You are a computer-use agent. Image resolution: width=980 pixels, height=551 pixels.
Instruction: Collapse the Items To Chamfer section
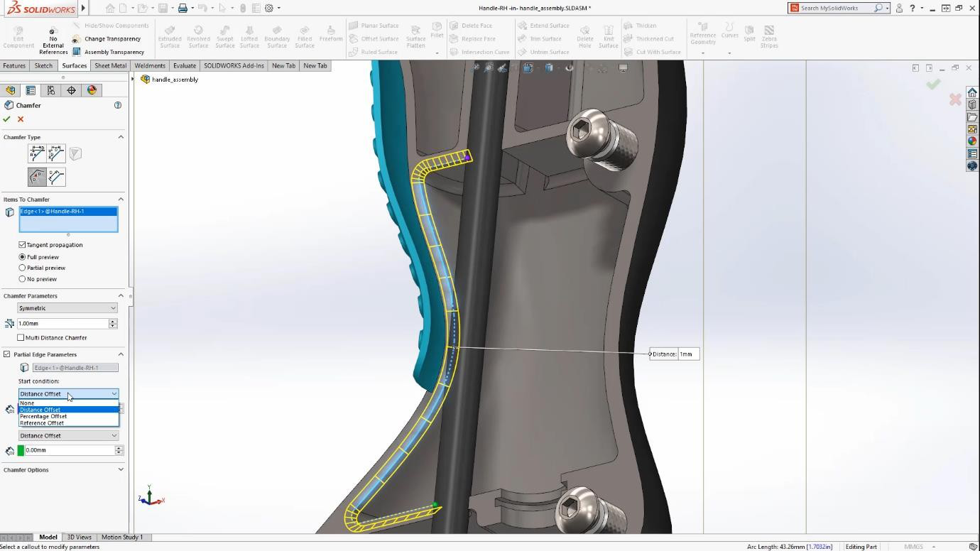(x=121, y=199)
